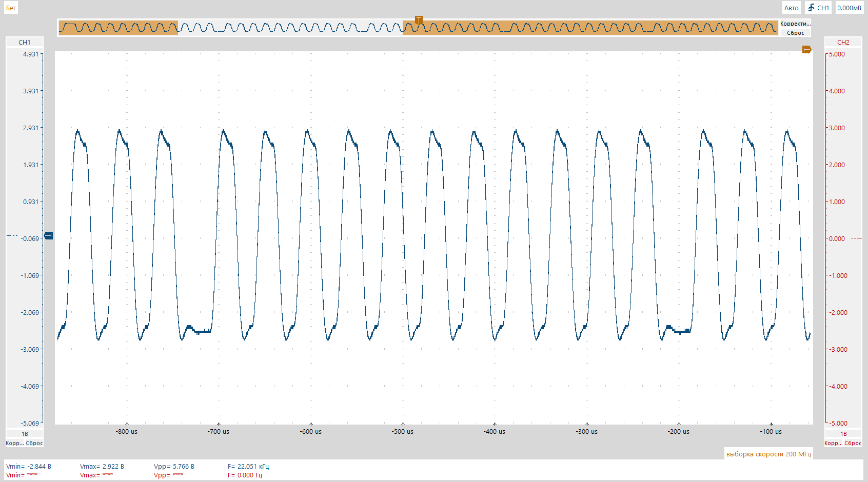
Task: Click the red F= 0.000 Гц measurement
Action: [x=245, y=475]
